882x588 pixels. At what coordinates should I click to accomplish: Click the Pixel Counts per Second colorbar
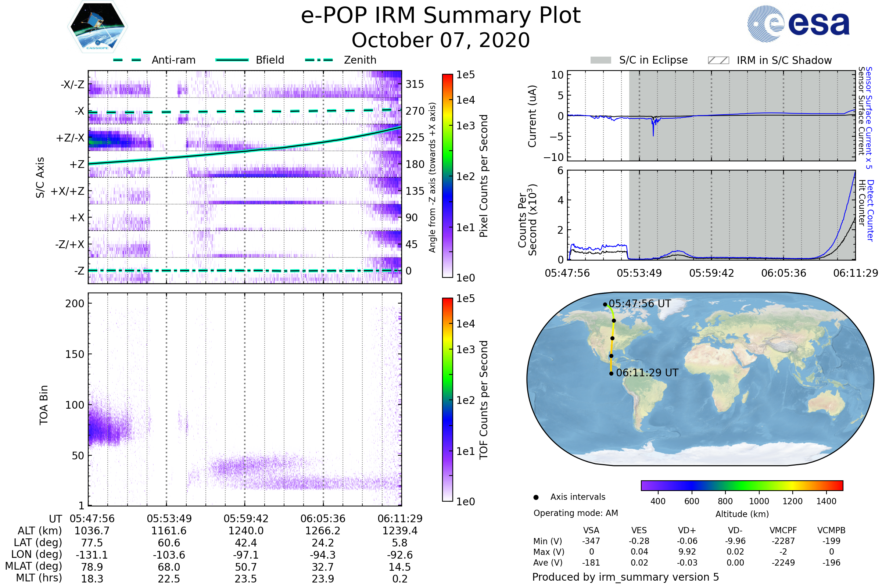[x=447, y=176]
